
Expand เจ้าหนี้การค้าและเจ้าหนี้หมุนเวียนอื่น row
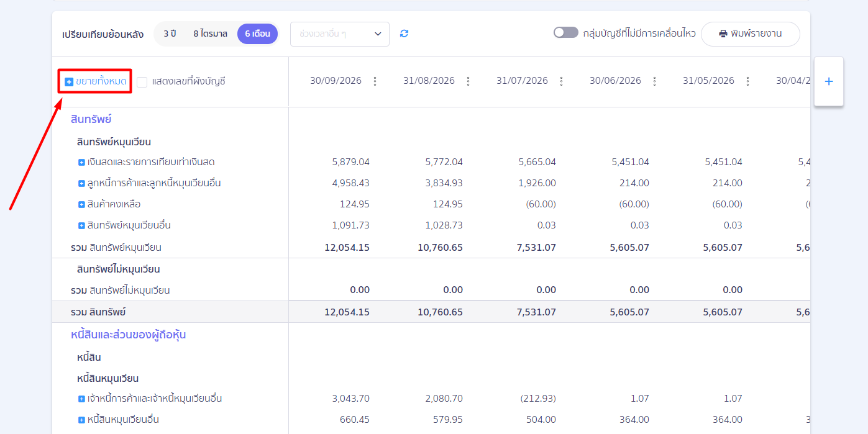(81, 399)
